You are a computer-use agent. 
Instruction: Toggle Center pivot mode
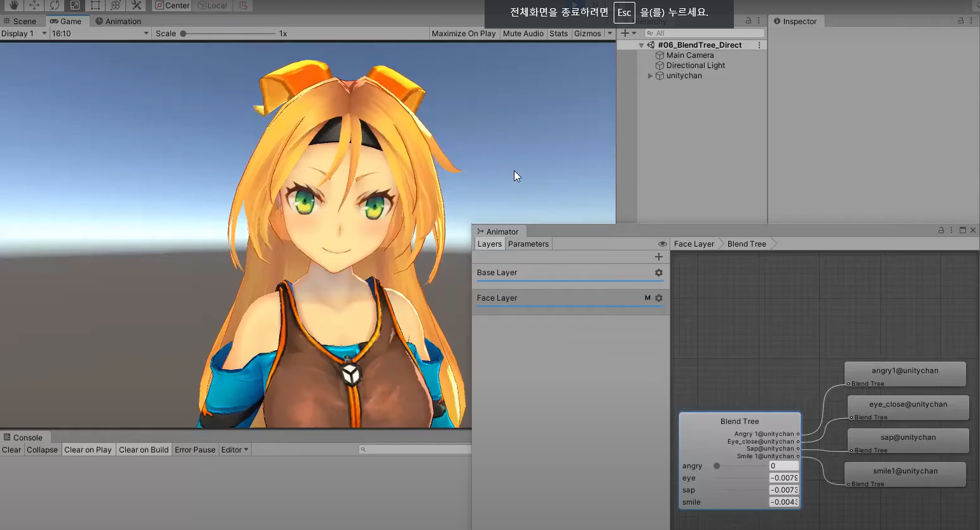click(x=172, y=5)
